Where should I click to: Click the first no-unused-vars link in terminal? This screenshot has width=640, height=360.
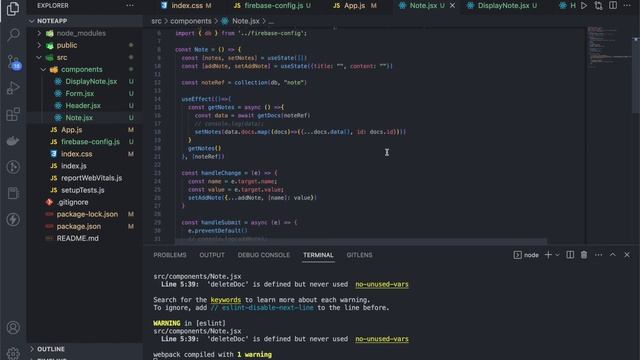pos(382,284)
